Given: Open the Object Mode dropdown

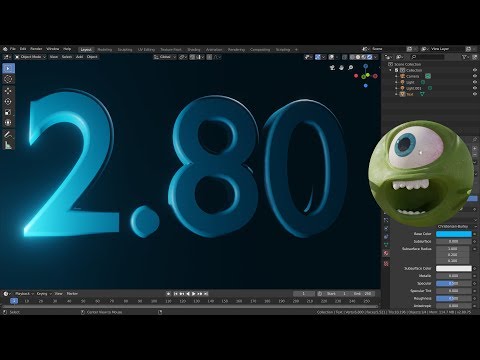Looking at the screenshot, I should tap(30, 57).
